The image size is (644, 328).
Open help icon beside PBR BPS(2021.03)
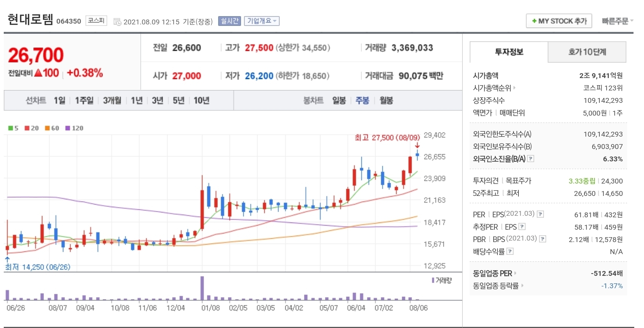click(x=542, y=239)
